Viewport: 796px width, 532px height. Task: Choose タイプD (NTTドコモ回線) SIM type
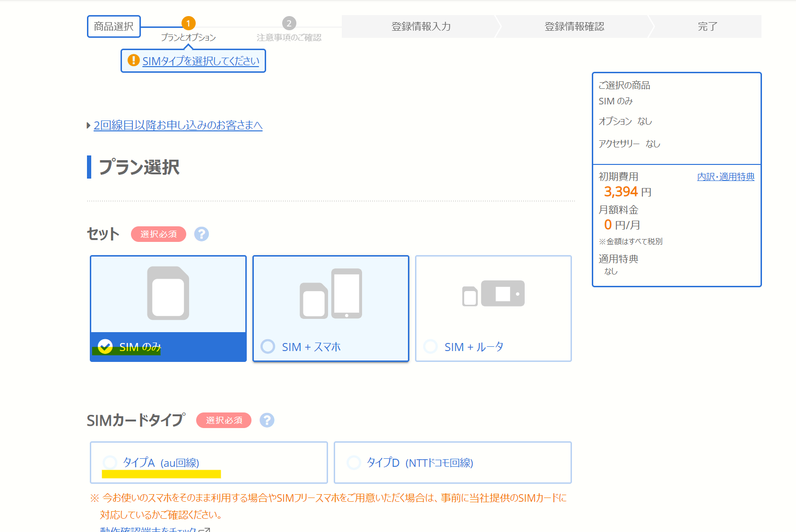354,463
